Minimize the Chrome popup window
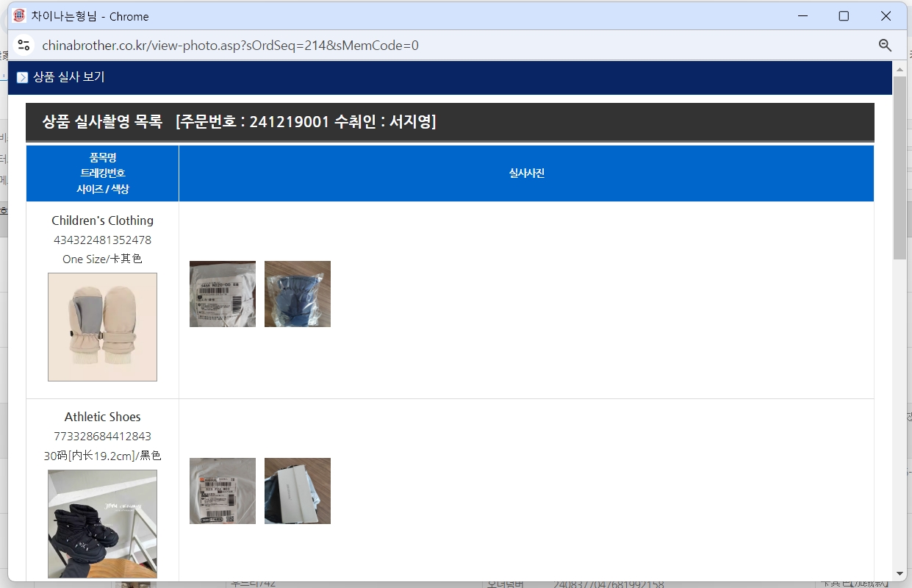Image resolution: width=912 pixels, height=588 pixels. point(802,16)
